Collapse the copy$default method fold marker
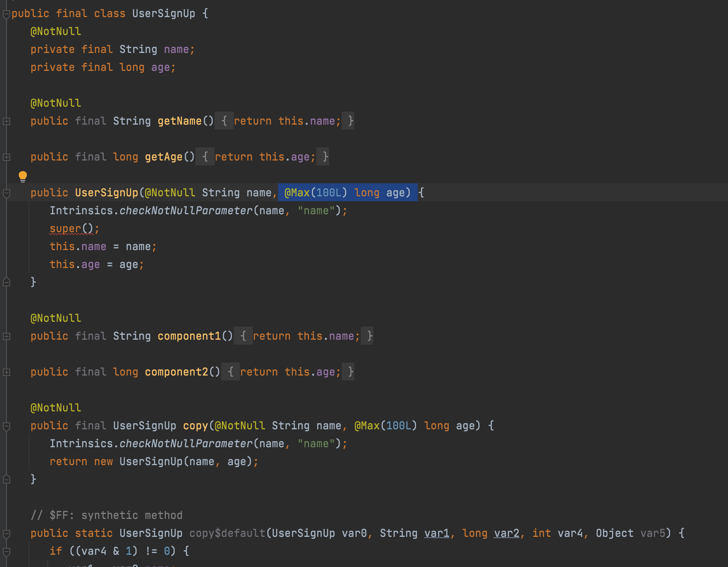728x567 pixels. 7,534
